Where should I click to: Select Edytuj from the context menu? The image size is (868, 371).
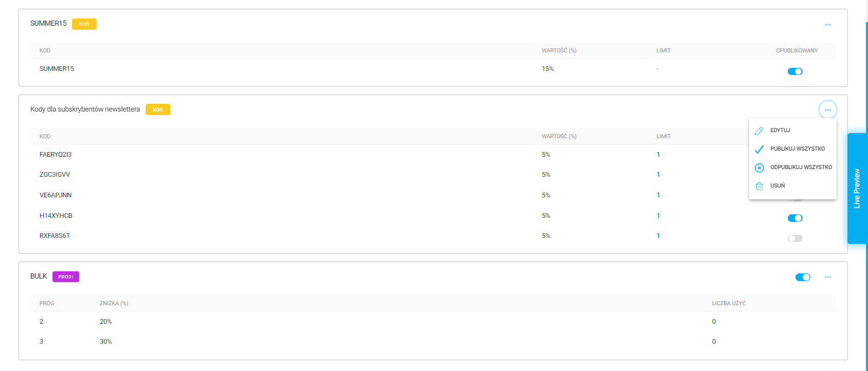[780, 131]
